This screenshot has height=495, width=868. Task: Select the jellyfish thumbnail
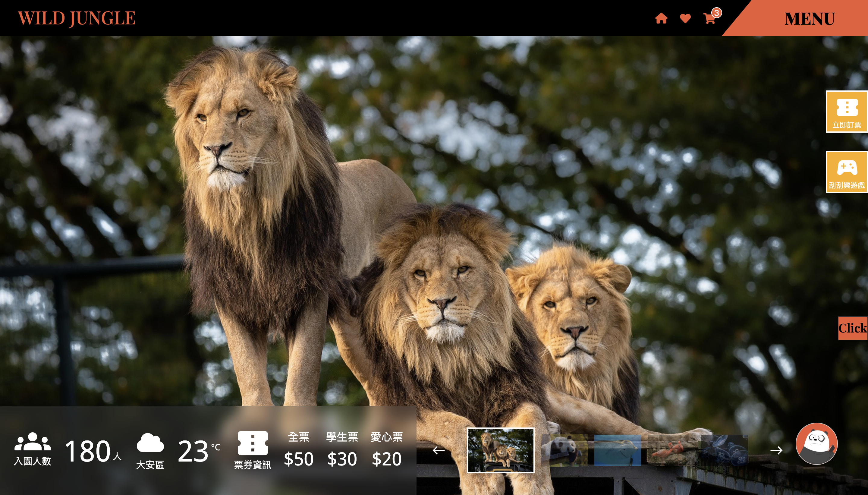(724, 450)
